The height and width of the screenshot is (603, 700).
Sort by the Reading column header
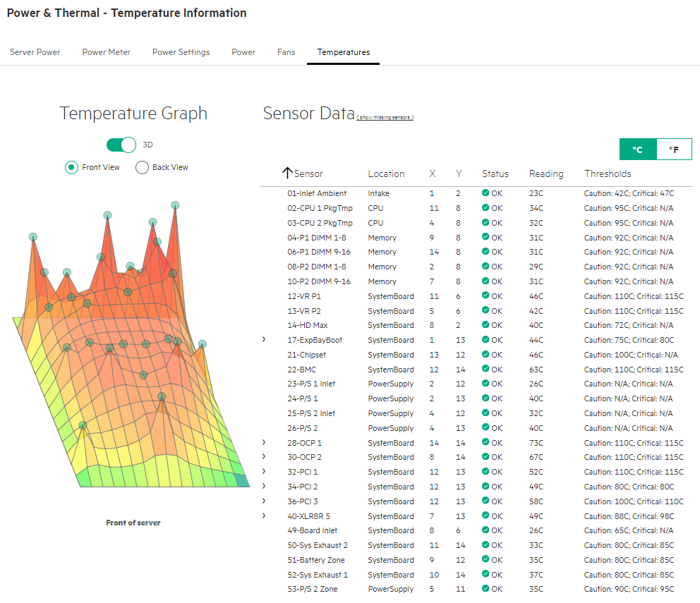[x=546, y=173]
